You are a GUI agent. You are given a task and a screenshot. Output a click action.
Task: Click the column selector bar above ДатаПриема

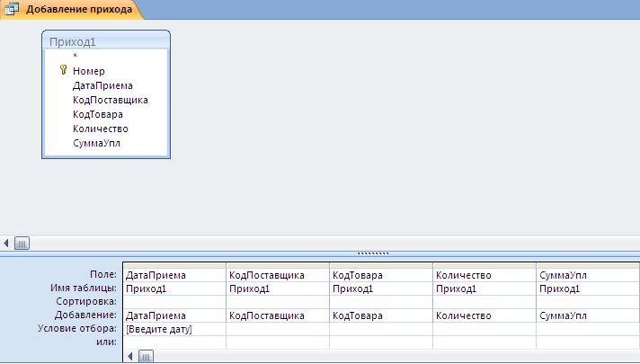[x=174, y=265]
